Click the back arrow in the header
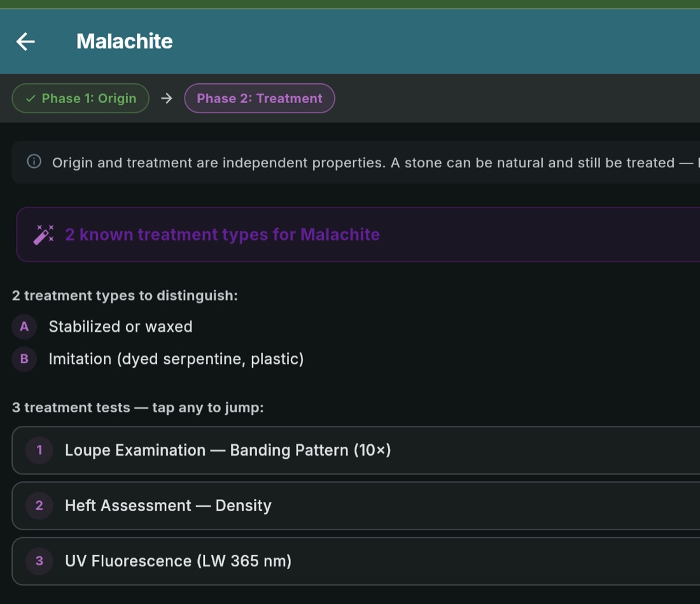 (x=25, y=41)
